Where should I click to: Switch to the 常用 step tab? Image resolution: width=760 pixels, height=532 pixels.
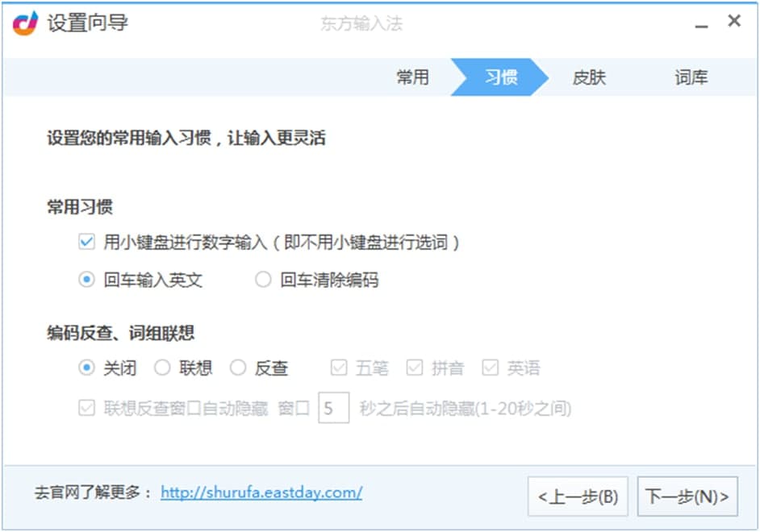pos(412,77)
